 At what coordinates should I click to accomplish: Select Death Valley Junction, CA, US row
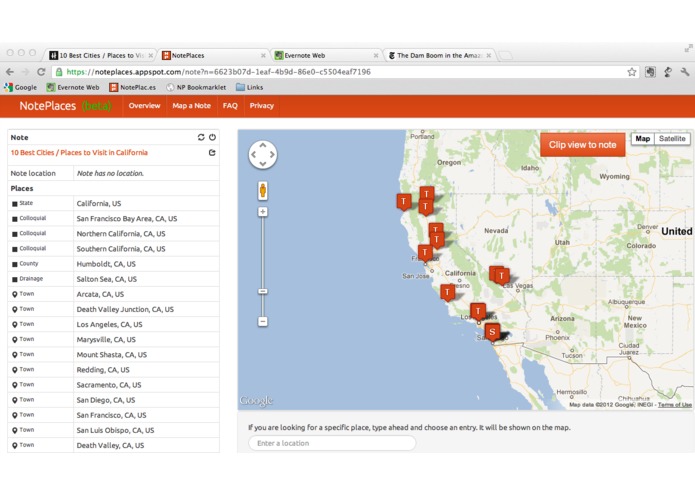[113, 309]
